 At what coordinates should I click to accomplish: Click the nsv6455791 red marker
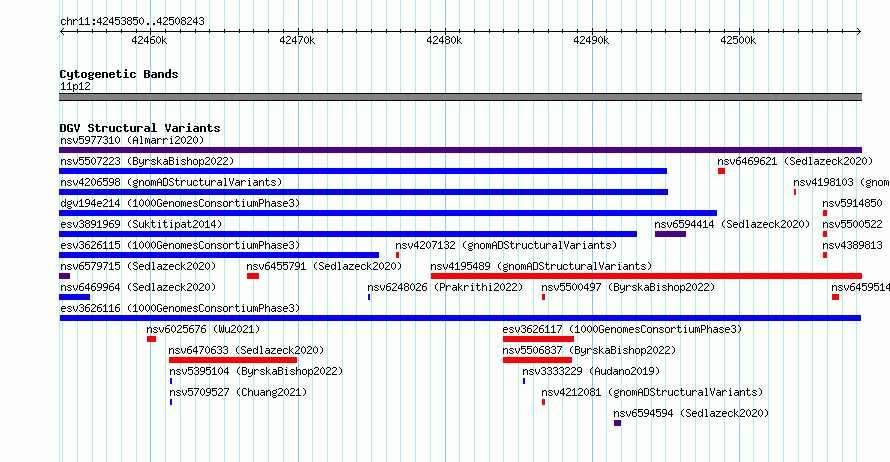coord(253,276)
